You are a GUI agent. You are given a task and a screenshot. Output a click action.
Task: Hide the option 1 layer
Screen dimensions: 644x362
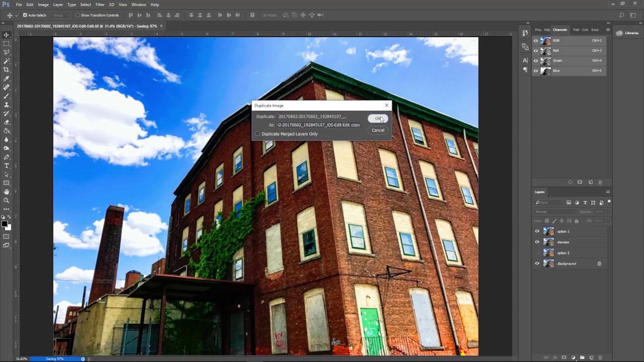(537, 231)
